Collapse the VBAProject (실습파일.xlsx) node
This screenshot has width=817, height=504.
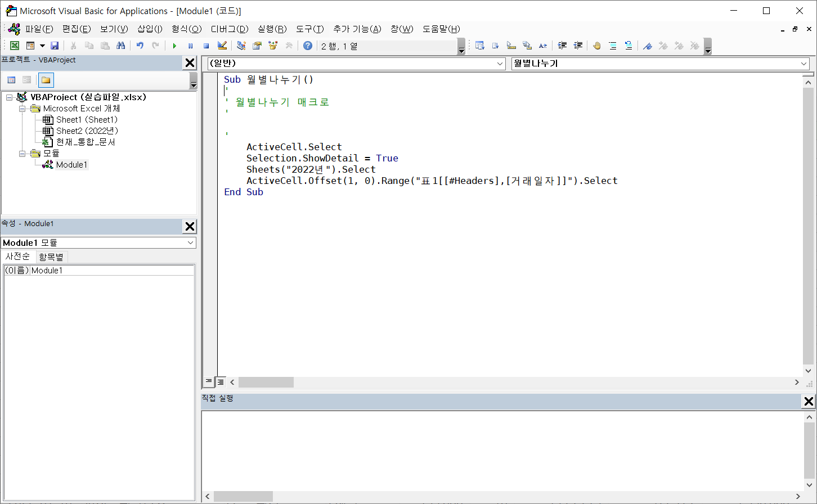9,97
